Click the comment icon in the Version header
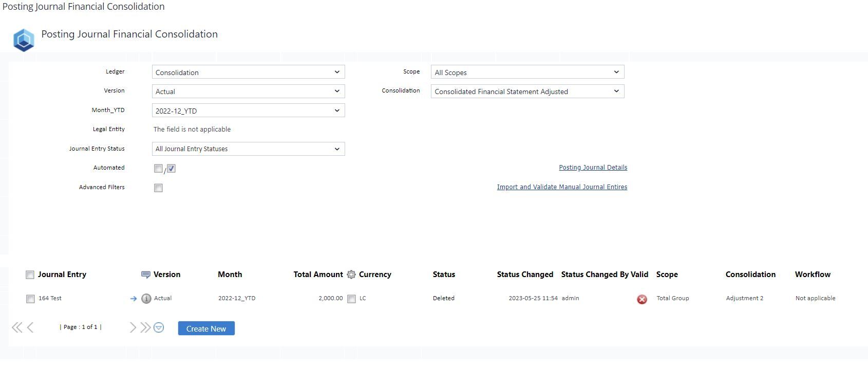The width and height of the screenshot is (868, 366). tap(145, 275)
